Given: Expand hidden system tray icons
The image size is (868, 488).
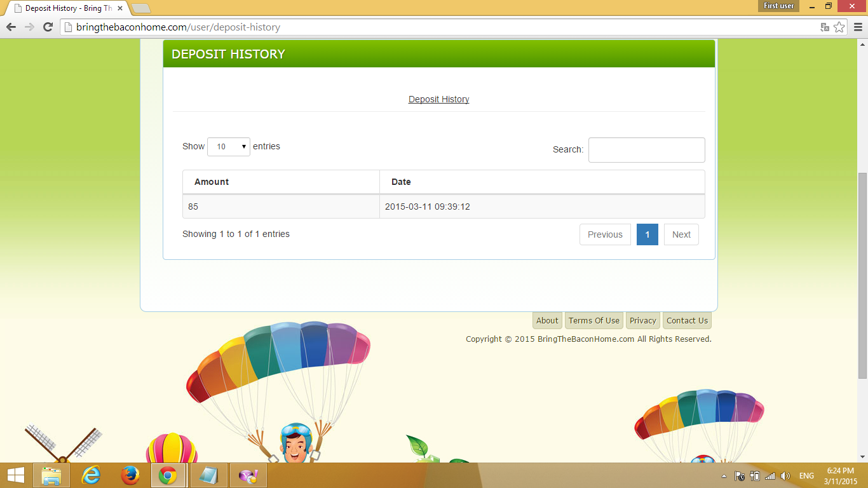Looking at the screenshot, I should pyautogui.click(x=724, y=475).
